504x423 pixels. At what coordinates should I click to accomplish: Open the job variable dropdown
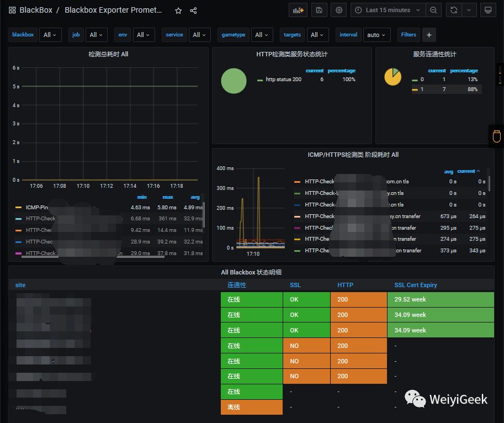(96, 35)
